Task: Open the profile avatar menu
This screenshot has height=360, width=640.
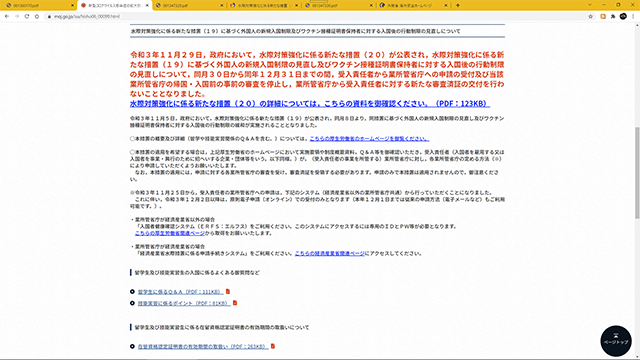Action: [x=623, y=16]
